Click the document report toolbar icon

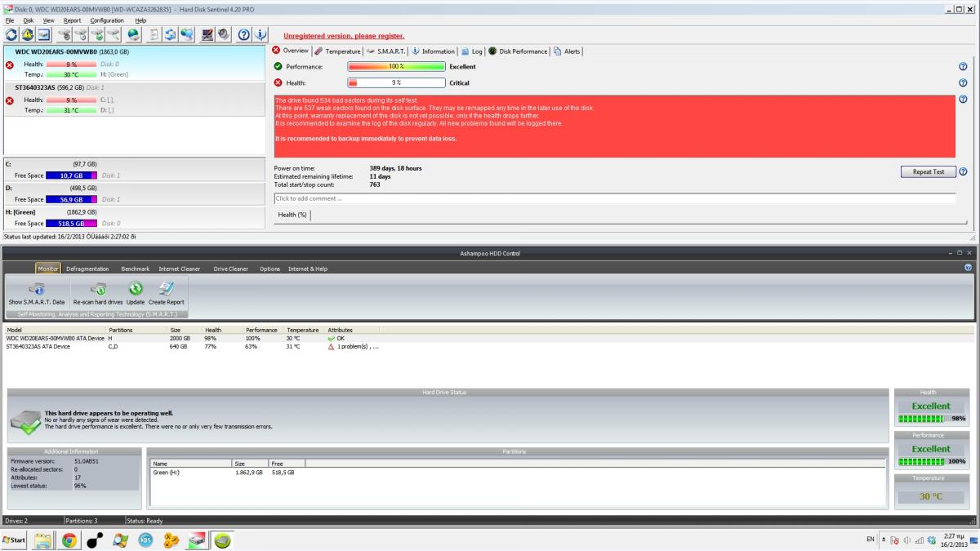tap(154, 35)
